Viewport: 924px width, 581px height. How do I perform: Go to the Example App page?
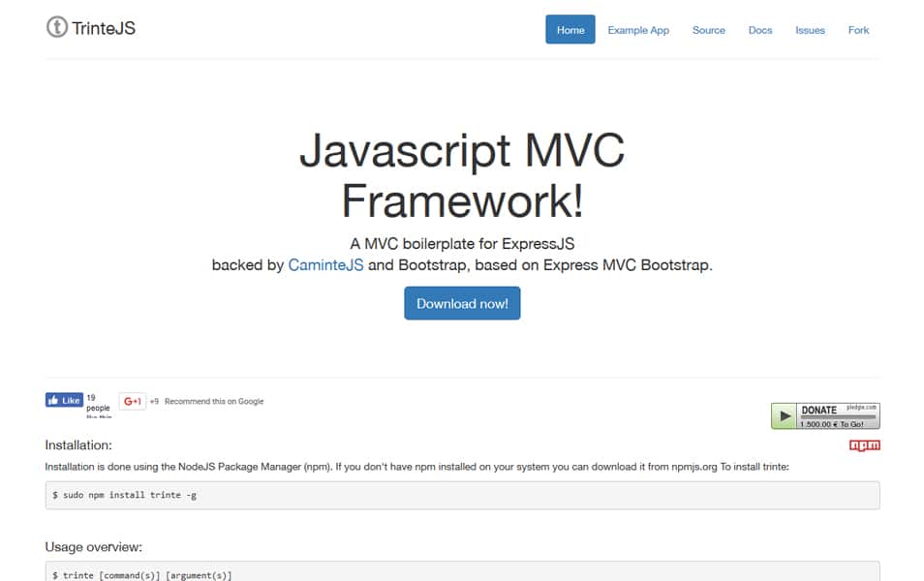tap(638, 30)
